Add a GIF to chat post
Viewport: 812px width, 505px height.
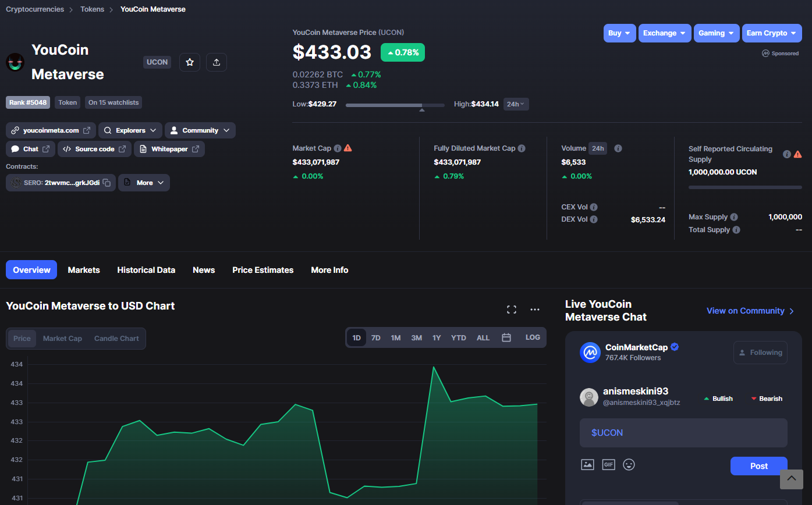(x=608, y=464)
